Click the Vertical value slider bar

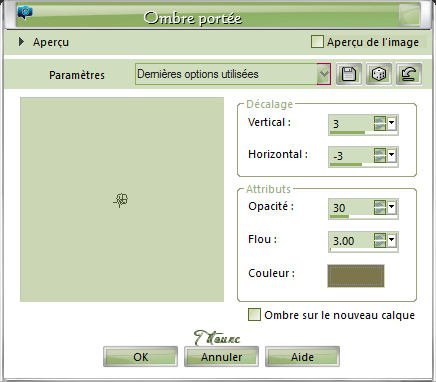coord(363,132)
